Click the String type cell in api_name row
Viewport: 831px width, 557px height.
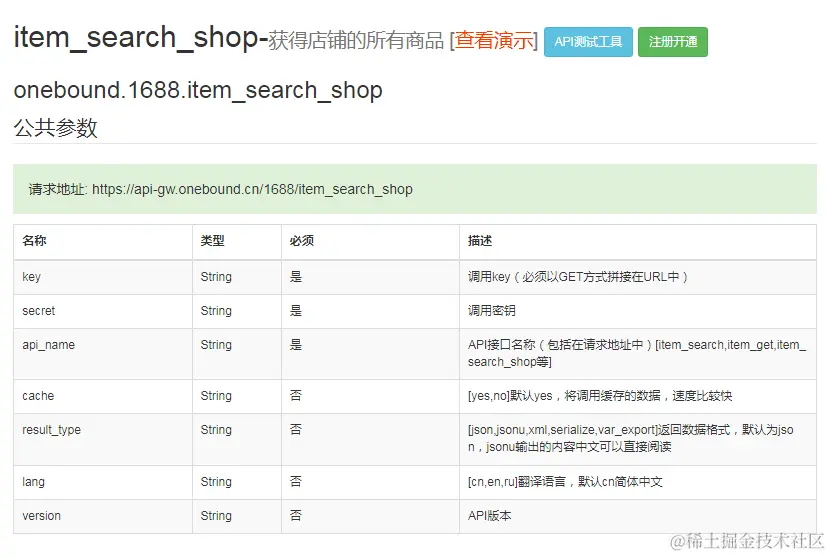coord(237,353)
